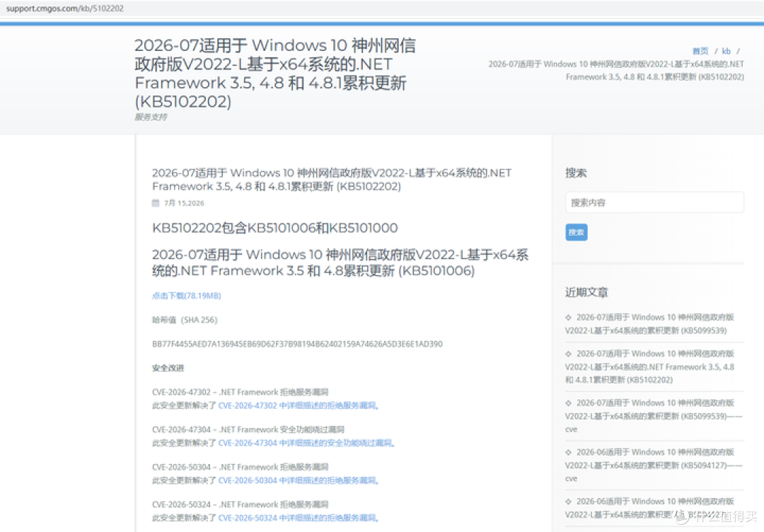The height and width of the screenshot is (532, 764).
Task: Open the kb breadcrumb link
Action: (x=726, y=51)
